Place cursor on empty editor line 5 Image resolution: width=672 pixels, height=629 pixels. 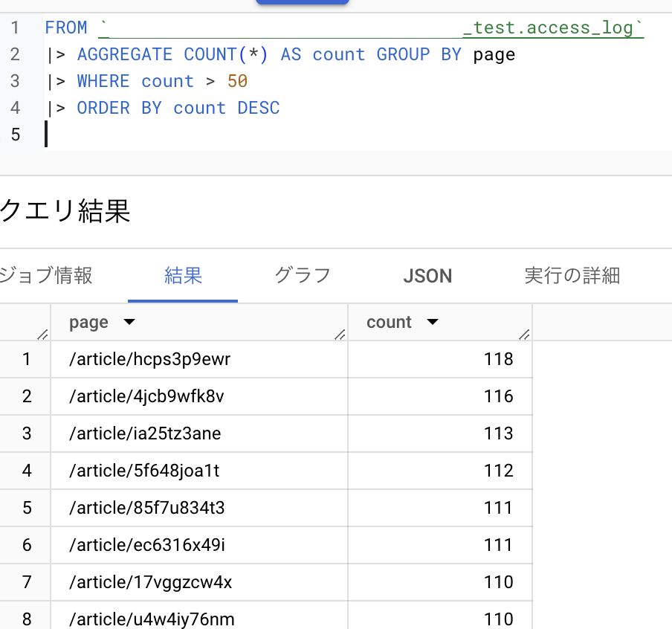(x=223, y=135)
